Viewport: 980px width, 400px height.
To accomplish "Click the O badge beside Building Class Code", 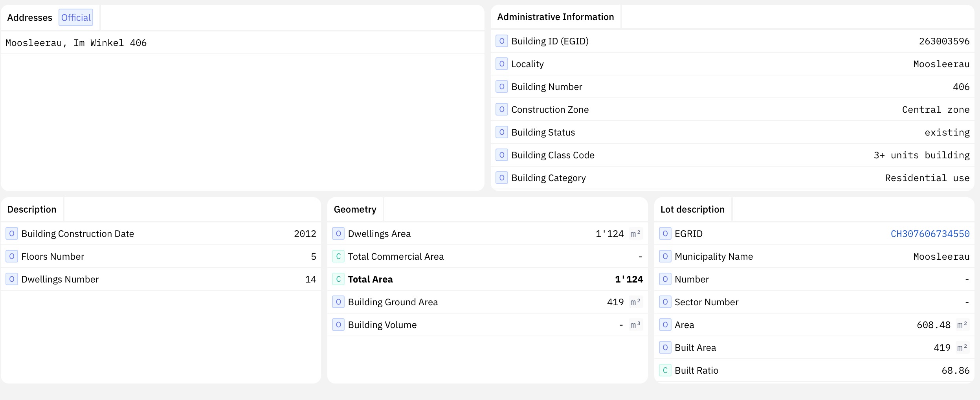I will point(501,155).
